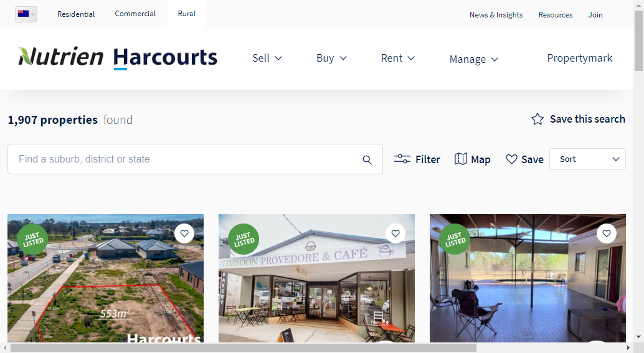
Task: Favorite the covered deck property listing
Action: (x=607, y=233)
